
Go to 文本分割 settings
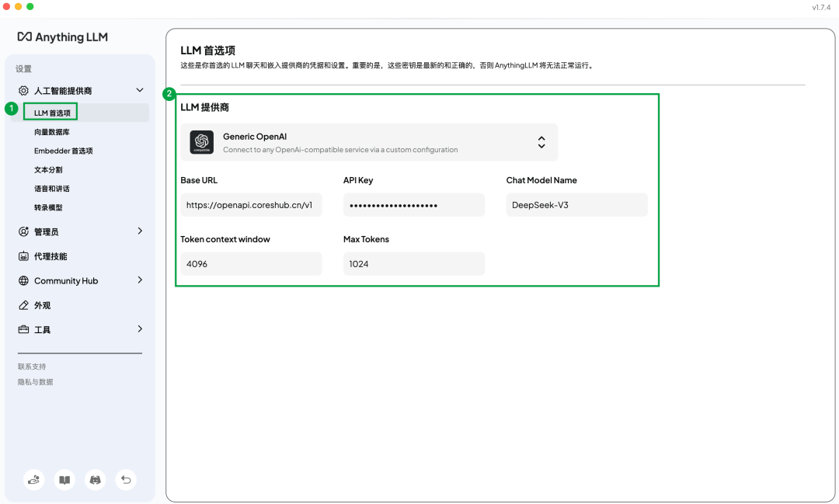click(x=48, y=169)
